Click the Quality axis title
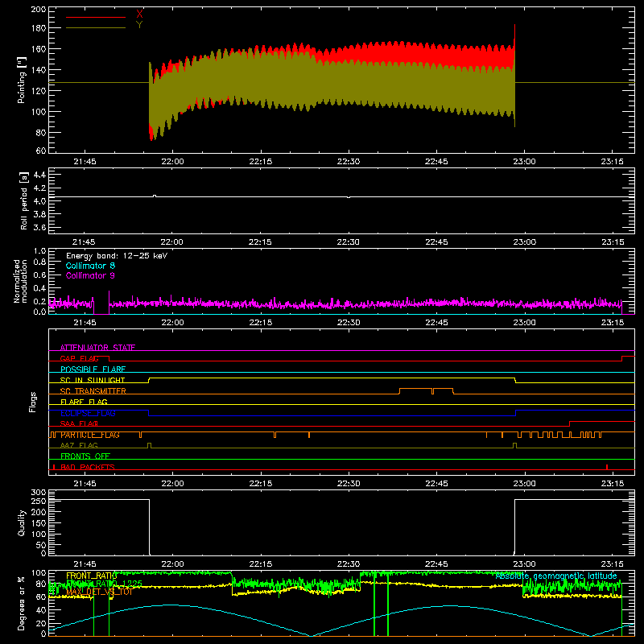The height and width of the screenshot is (644, 644). tap(22, 522)
